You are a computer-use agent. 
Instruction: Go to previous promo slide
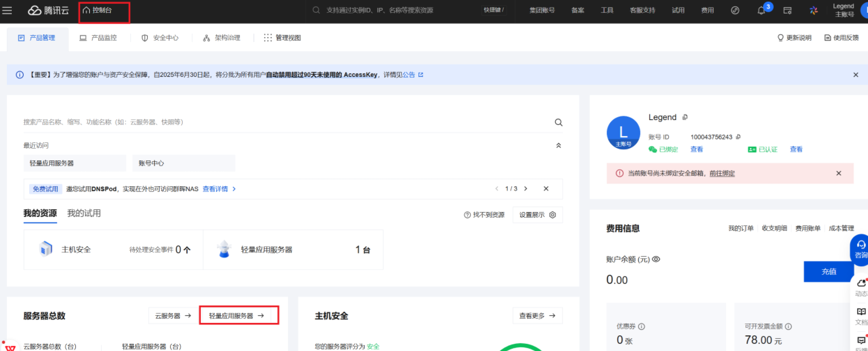496,189
